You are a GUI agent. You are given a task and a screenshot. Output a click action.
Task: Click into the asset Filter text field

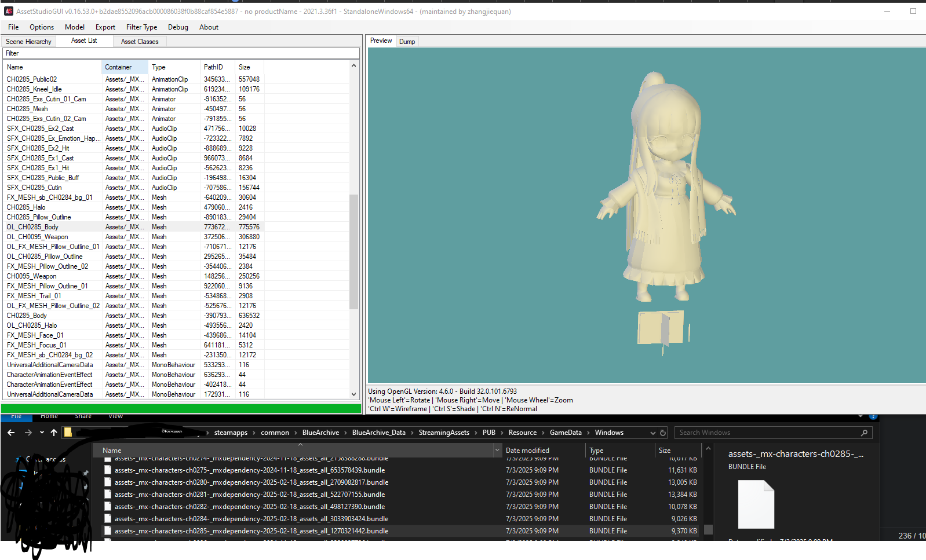click(181, 53)
